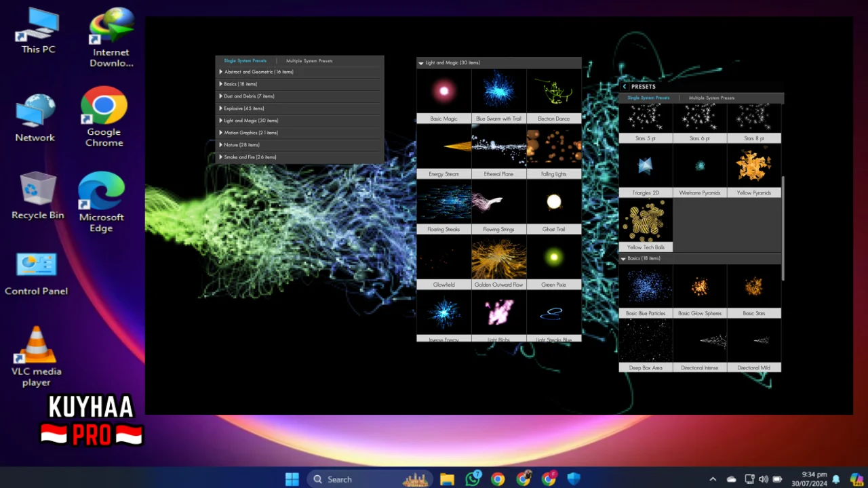
Task: Open WhatsApp from the taskbar
Action: click(x=473, y=479)
